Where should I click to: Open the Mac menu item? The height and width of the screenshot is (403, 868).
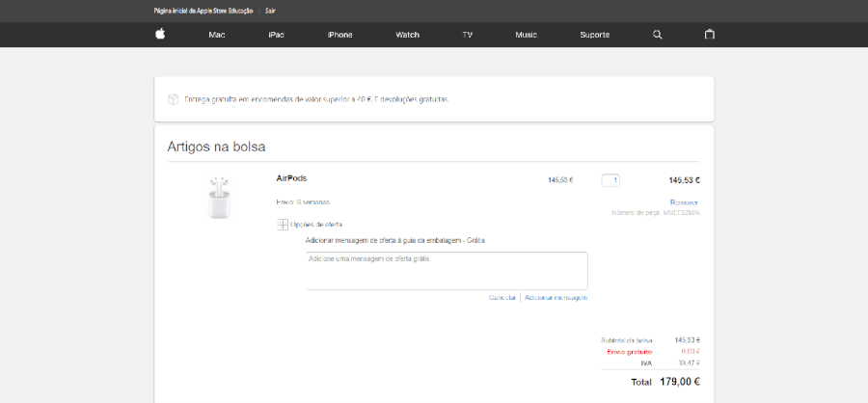[x=216, y=35]
